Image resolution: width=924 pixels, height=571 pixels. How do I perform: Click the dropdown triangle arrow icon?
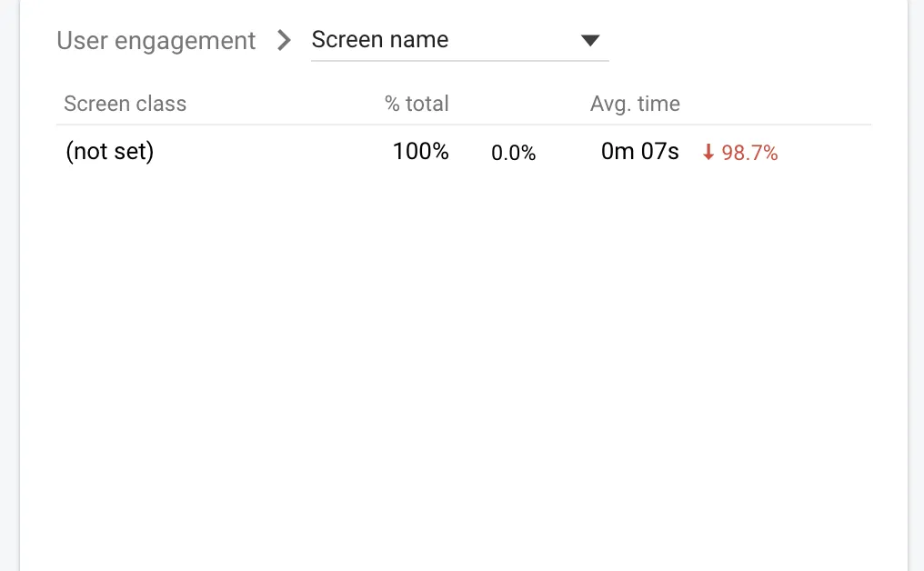[x=590, y=41]
